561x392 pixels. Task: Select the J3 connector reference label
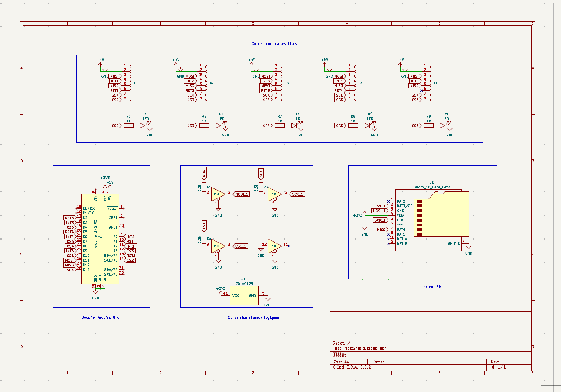[287, 83]
